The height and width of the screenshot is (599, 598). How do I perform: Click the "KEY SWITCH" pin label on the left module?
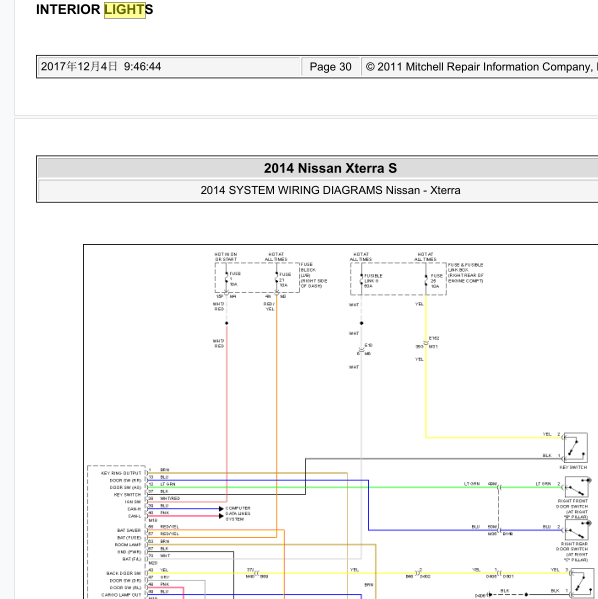pos(127,495)
